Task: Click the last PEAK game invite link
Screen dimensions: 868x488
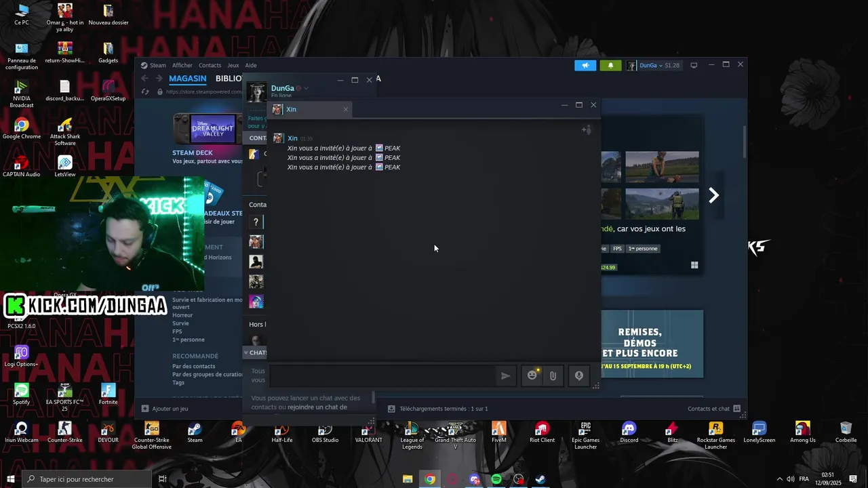Action: (x=388, y=167)
